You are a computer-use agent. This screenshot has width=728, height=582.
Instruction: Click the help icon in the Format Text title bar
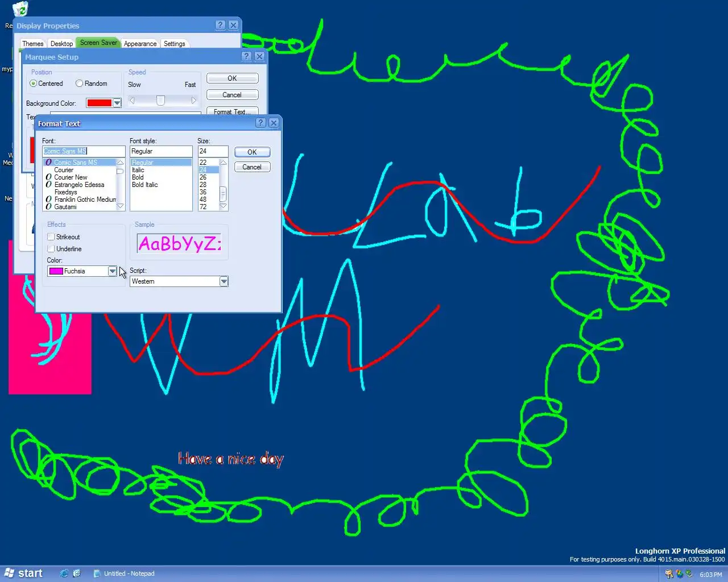pos(260,123)
